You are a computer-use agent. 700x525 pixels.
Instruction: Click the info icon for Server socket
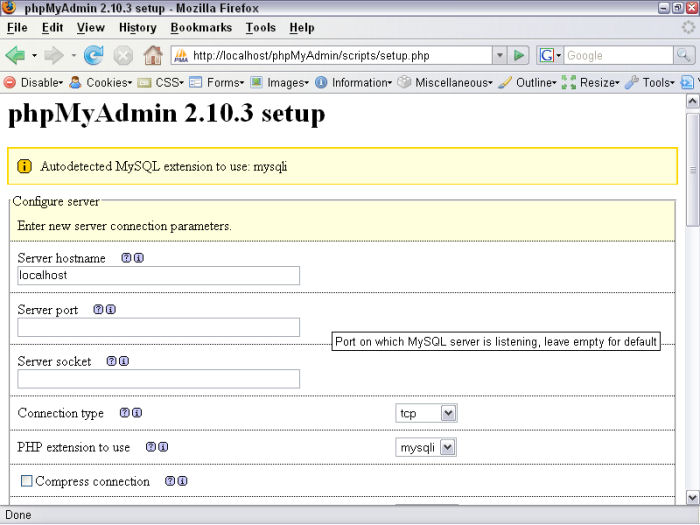point(124,361)
